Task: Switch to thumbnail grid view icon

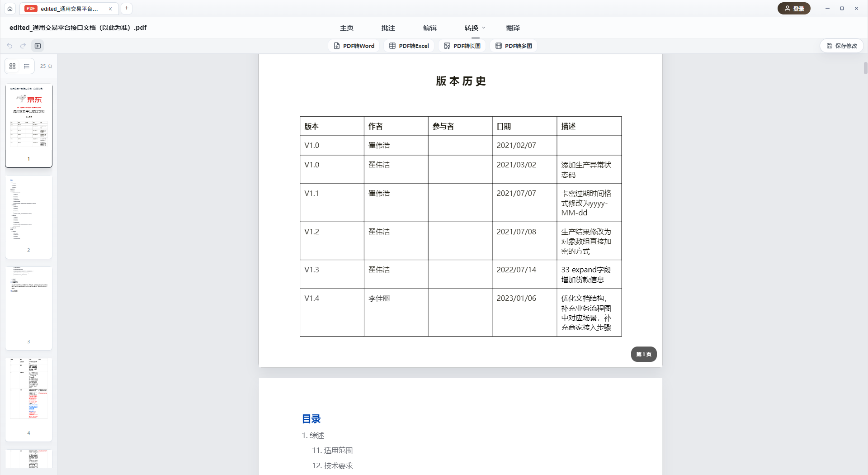Action: coord(13,66)
